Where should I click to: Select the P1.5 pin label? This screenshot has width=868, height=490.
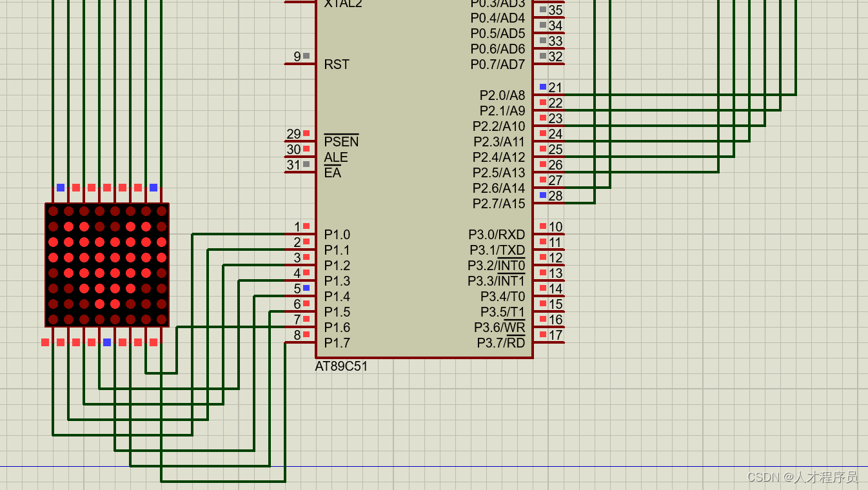[337, 312]
